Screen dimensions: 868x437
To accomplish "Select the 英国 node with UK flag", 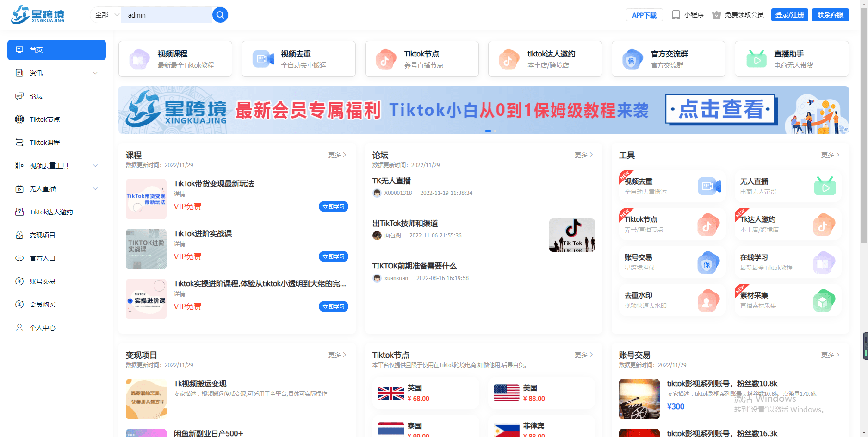I will pyautogui.click(x=426, y=393).
